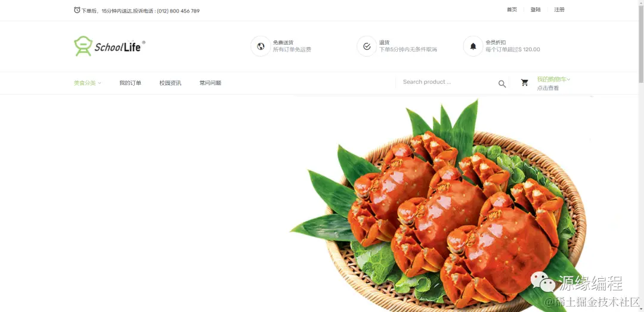Click the checkmark return policy icon
The width and height of the screenshot is (644, 312).
coord(367,46)
